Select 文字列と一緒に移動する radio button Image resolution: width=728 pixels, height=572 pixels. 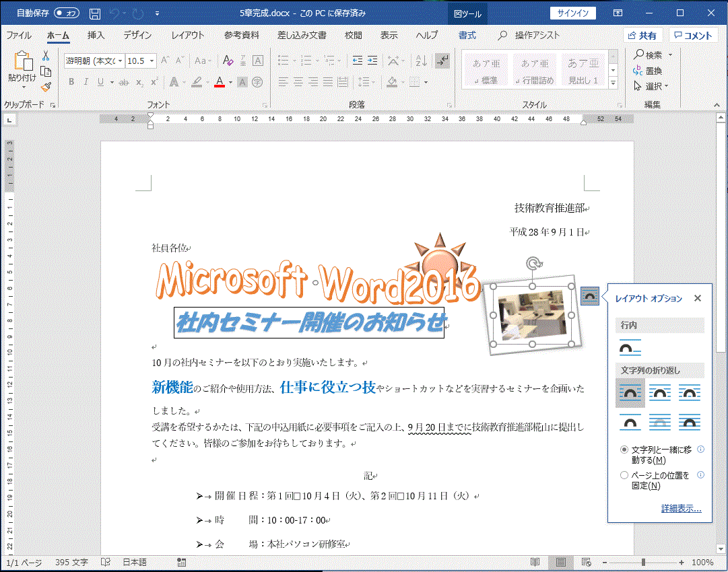(x=624, y=450)
